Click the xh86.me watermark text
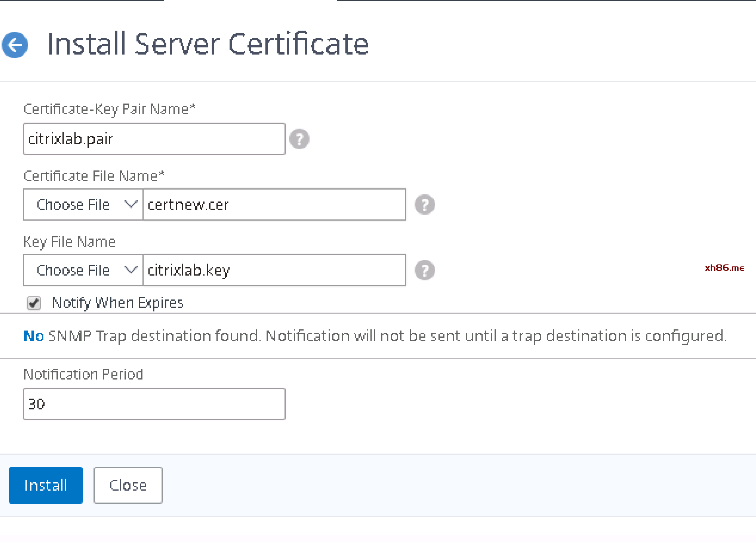This screenshot has width=756, height=542. pyautogui.click(x=724, y=268)
